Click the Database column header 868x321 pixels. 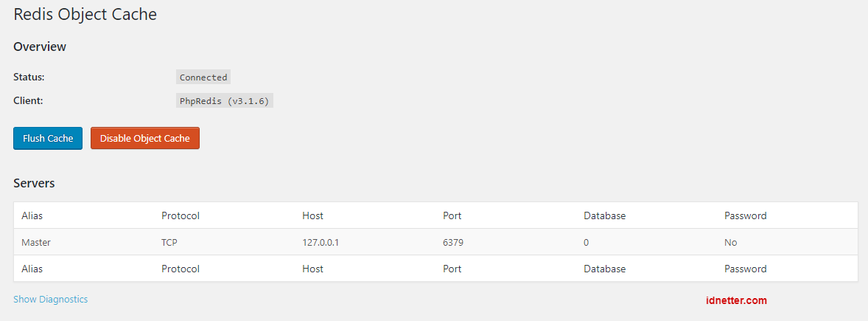[x=604, y=215]
